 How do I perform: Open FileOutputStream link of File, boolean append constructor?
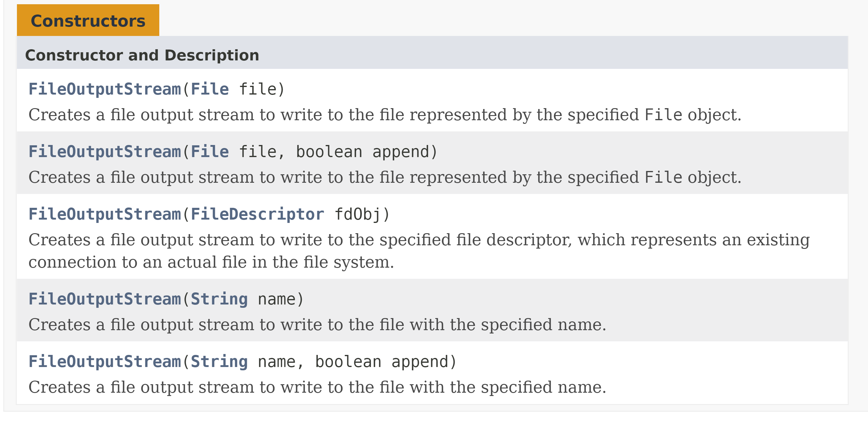(x=105, y=152)
